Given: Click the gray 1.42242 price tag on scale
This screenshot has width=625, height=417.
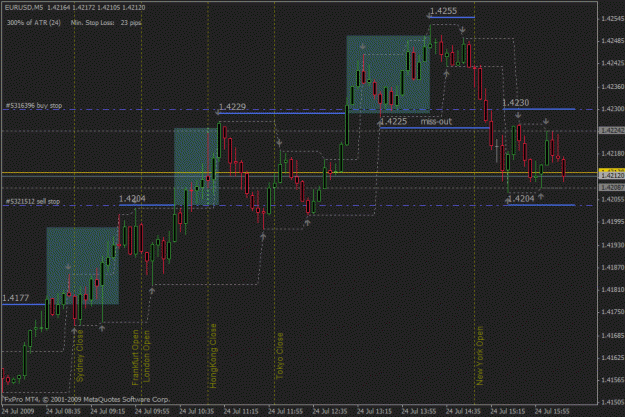Looking at the screenshot, I should click(x=612, y=131).
